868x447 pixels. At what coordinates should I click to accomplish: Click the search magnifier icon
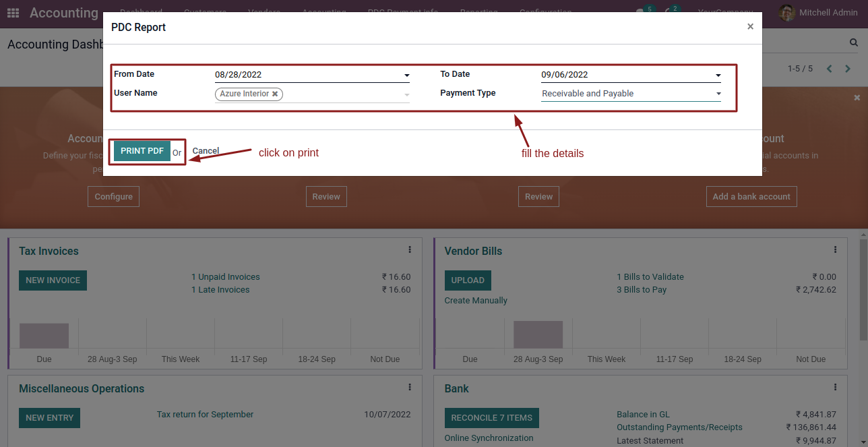(854, 42)
